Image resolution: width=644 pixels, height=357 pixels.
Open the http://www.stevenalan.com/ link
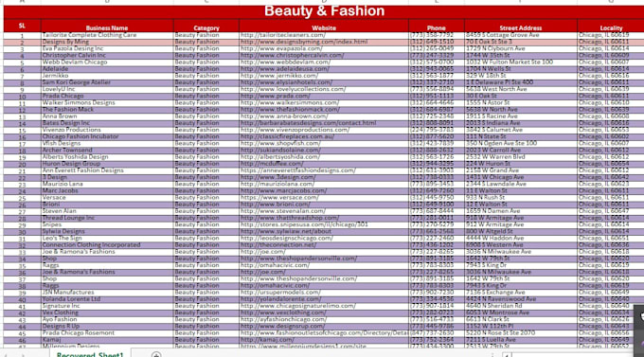[283, 211]
